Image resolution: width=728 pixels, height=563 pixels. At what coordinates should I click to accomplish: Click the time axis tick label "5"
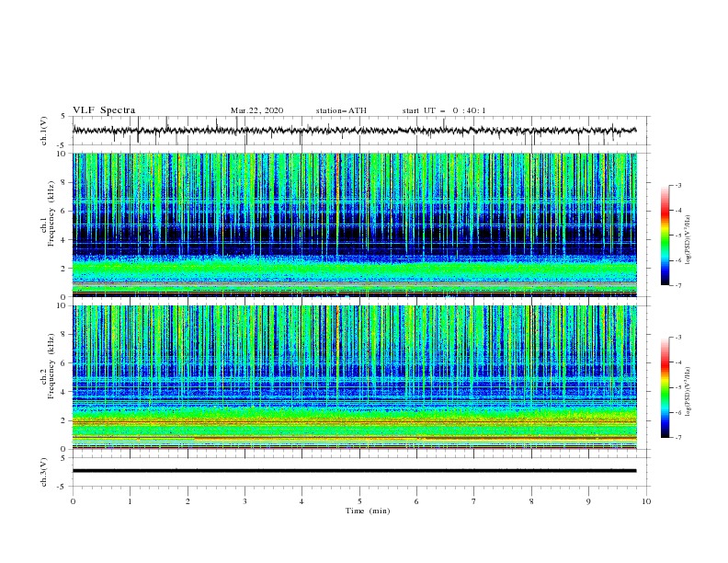click(359, 501)
